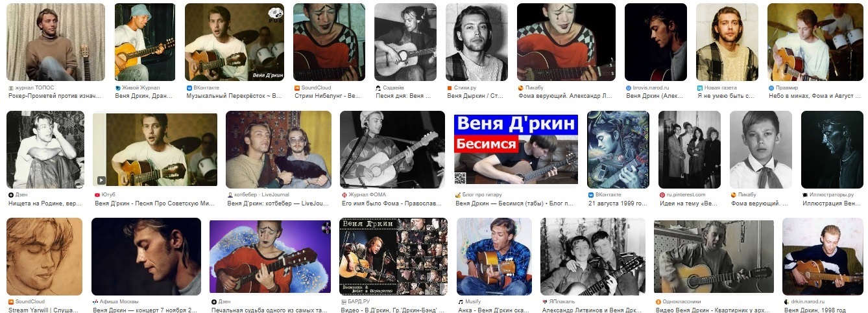The width and height of the screenshot is (868, 313).
Task: Click the Musify music note icon
Action: tap(460, 302)
